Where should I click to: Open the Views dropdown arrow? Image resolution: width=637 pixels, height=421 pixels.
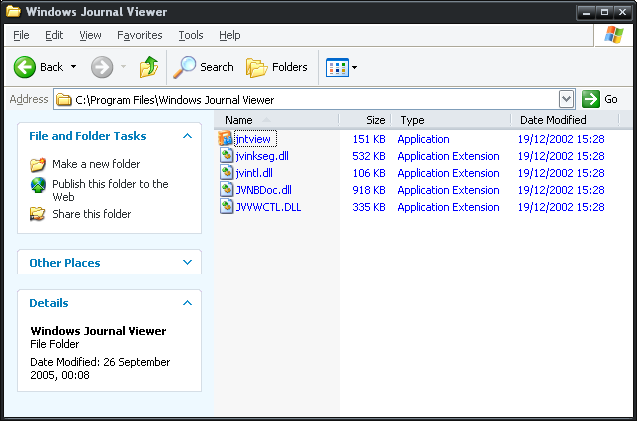tap(354, 67)
